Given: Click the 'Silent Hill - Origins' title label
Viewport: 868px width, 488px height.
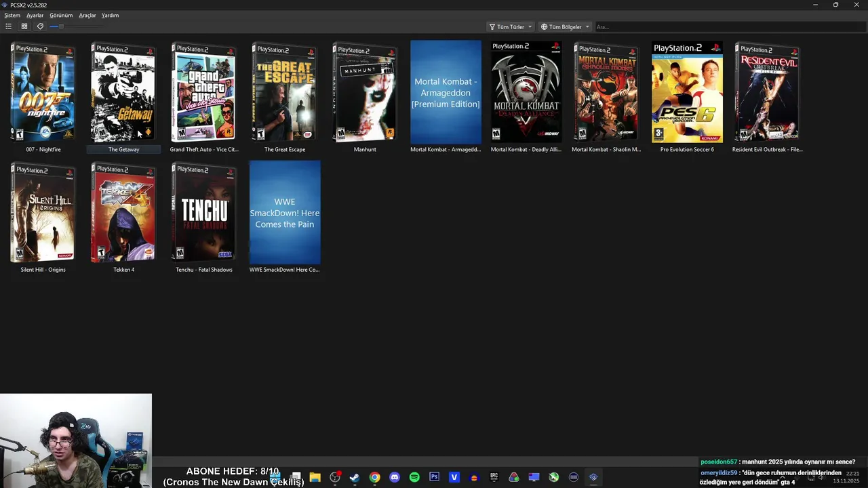Looking at the screenshot, I should pyautogui.click(x=43, y=270).
